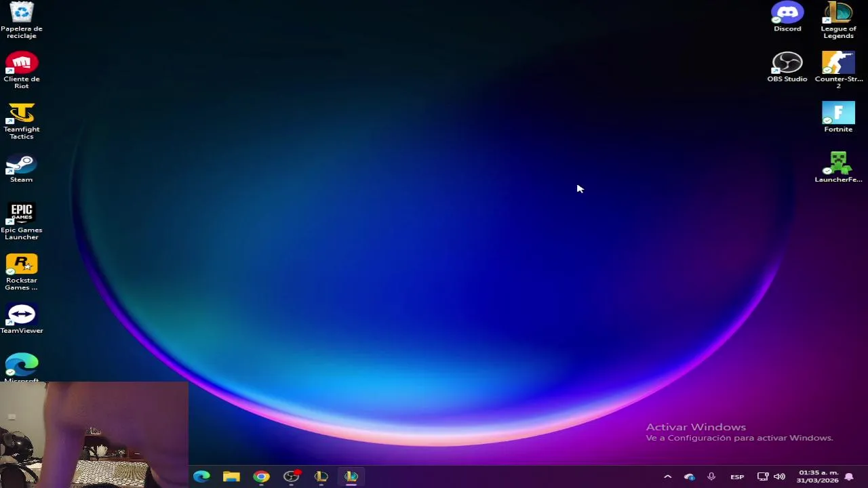Select the Microsoft Edge desktop shortcut icon
Screen dimensions: 868x488
coord(22,367)
